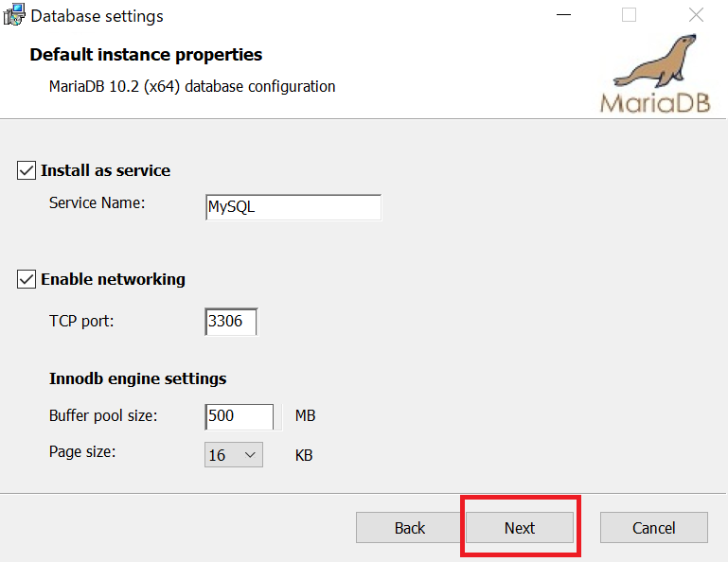This screenshot has width=728, height=562.
Task: Click the Buffer pool size field 500
Action: click(240, 416)
